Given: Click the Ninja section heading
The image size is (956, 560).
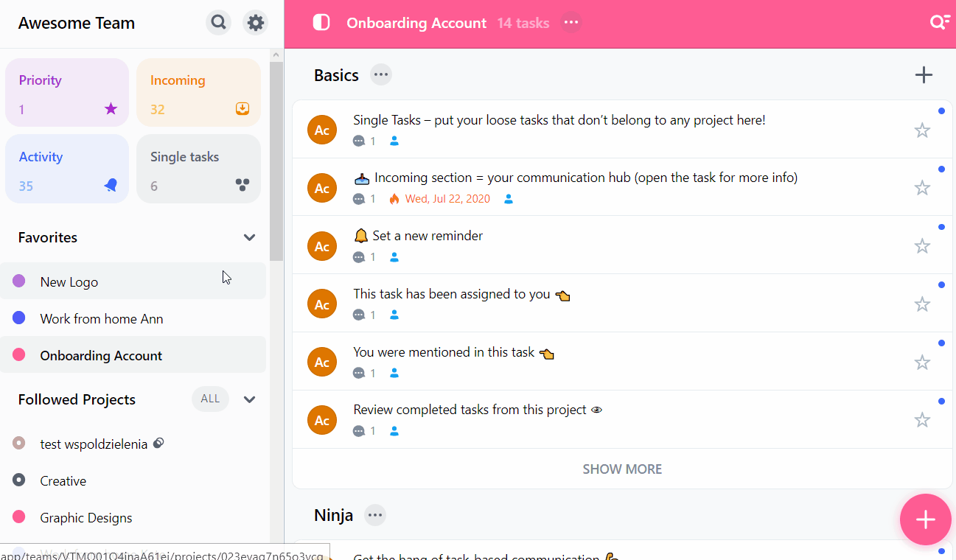Looking at the screenshot, I should coord(333,515).
